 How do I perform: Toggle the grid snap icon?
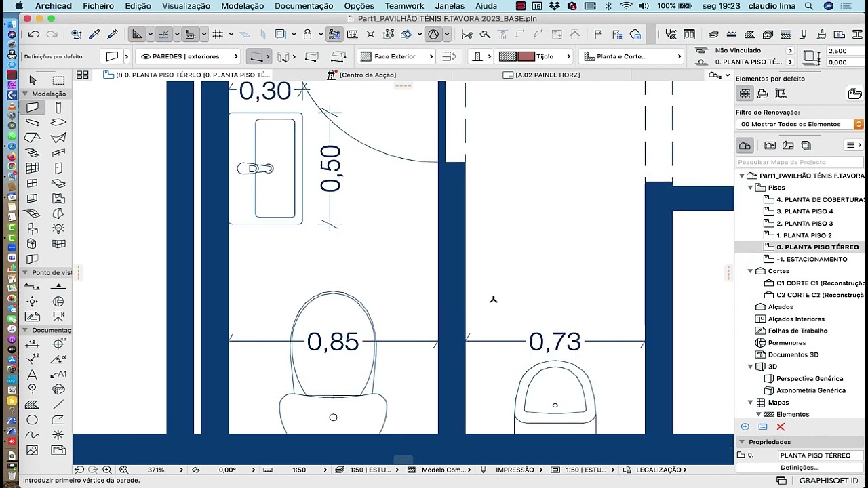218,35
